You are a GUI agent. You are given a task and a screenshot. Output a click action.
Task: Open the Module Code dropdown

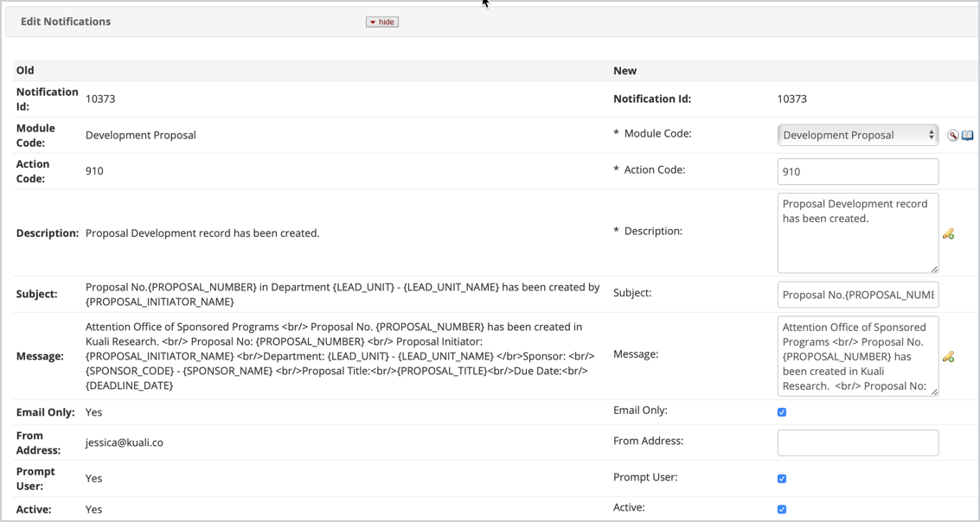pyautogui.click(x=857, y=135)
